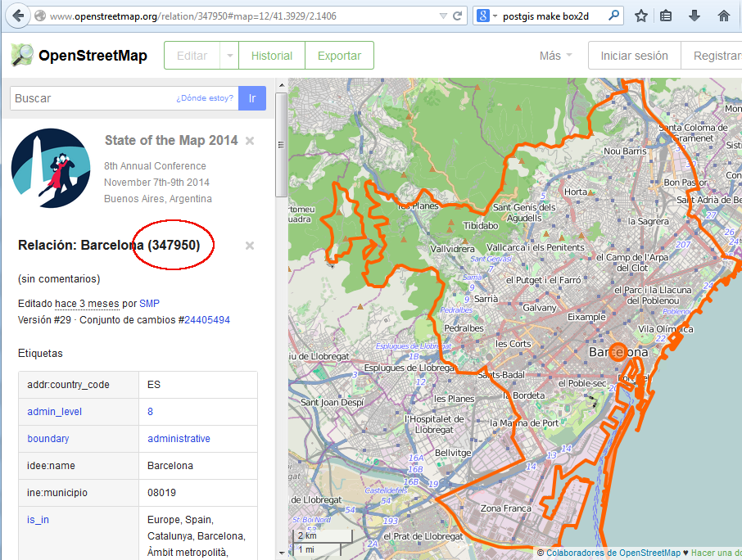Go to browser home page icon
Screen dimensions: 742x560
(723, 16)
